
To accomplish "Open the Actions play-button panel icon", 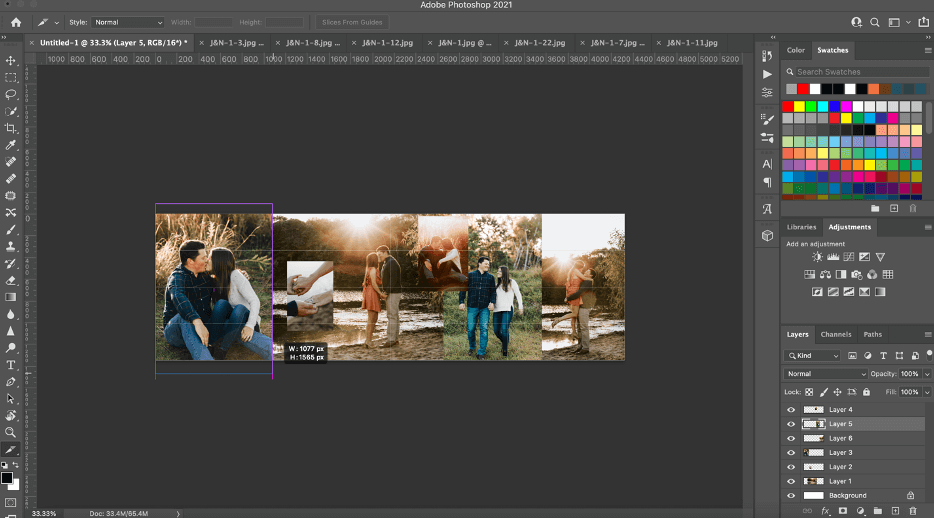I will point(767,74).
